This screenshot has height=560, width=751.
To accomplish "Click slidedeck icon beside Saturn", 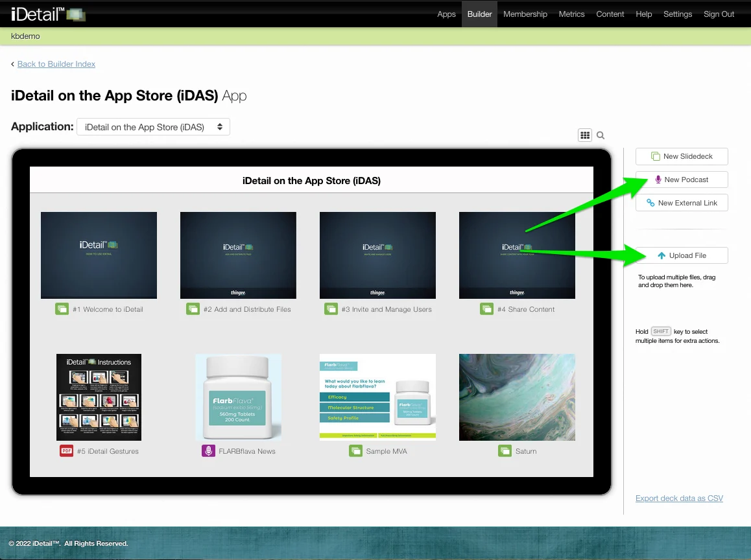I will point(505,451).
